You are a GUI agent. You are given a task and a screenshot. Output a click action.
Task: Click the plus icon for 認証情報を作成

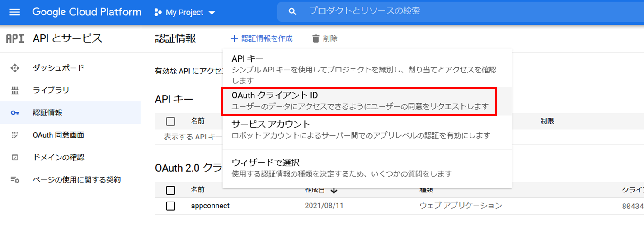point(234,38)
